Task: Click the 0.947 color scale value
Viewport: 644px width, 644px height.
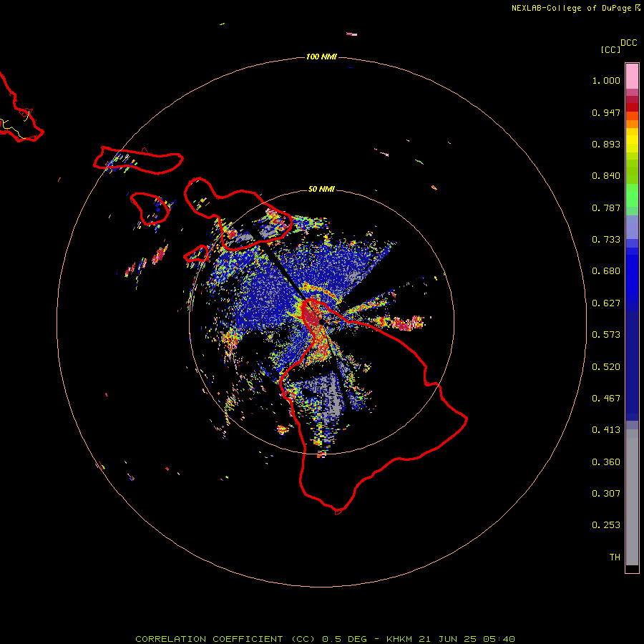Action: (x=606, y=112)
